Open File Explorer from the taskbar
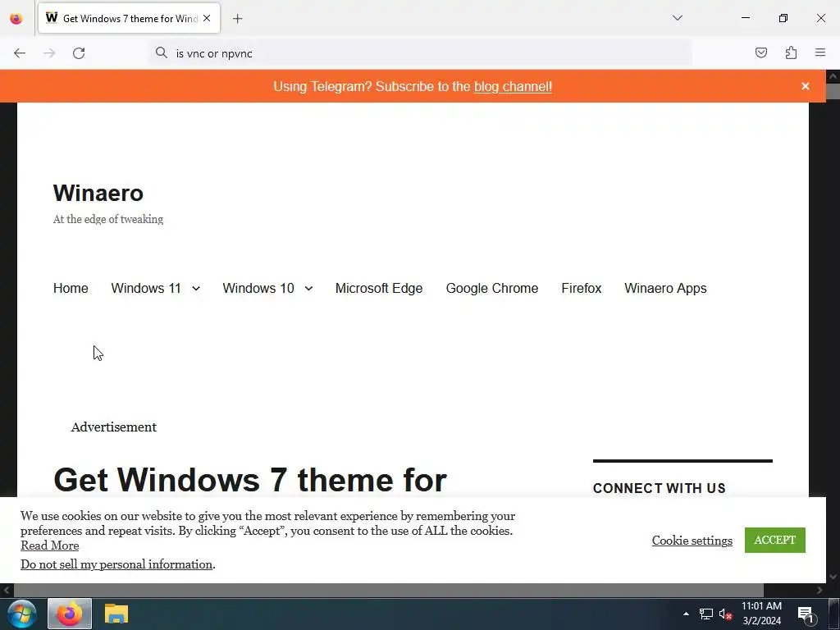The width and height of the screenshot is (840, 630). [116, 614]
